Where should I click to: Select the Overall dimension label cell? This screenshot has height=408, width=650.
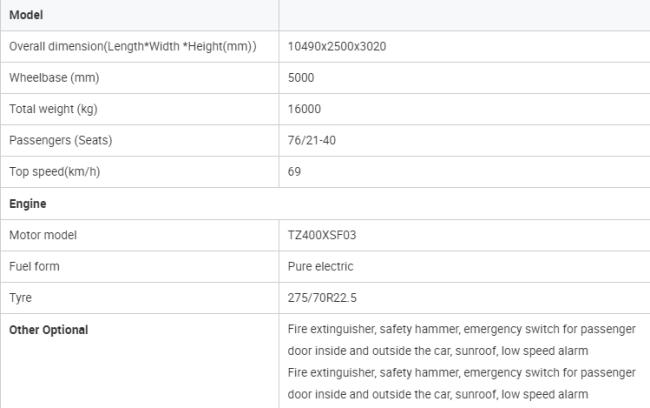click(x=132, y=47)
